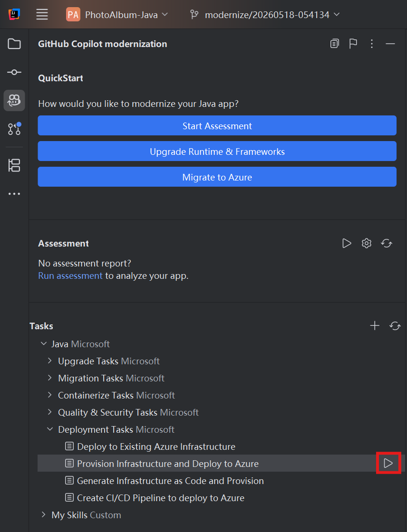
Task: Expand Quality & Security Tasks chevron
Action: click(x=50, y=412)
